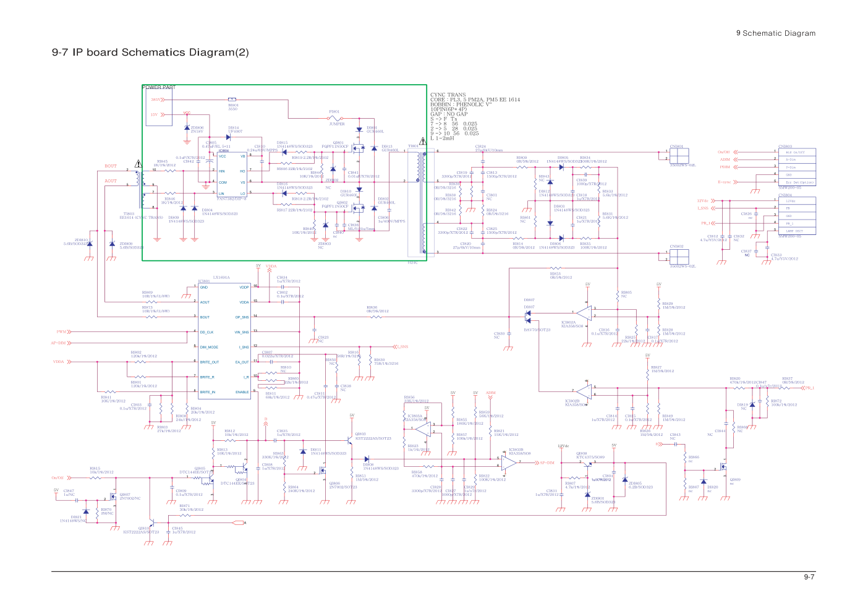Click the POWER PART label

(159, 88)
